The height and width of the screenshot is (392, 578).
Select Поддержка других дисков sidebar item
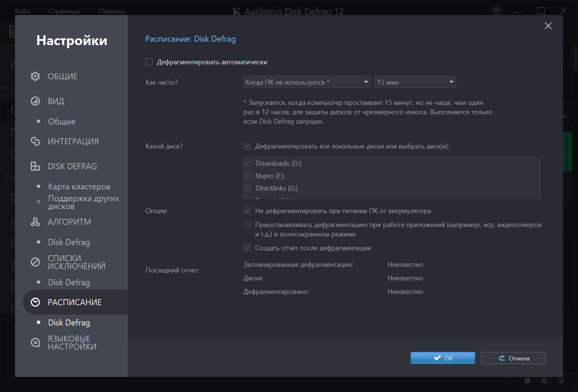click(83, 202)
